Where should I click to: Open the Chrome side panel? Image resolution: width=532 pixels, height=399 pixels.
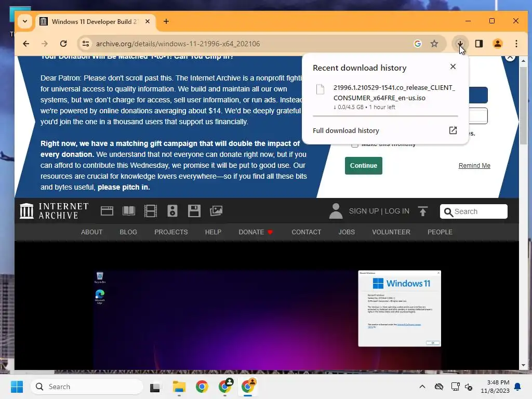point(479,44)
